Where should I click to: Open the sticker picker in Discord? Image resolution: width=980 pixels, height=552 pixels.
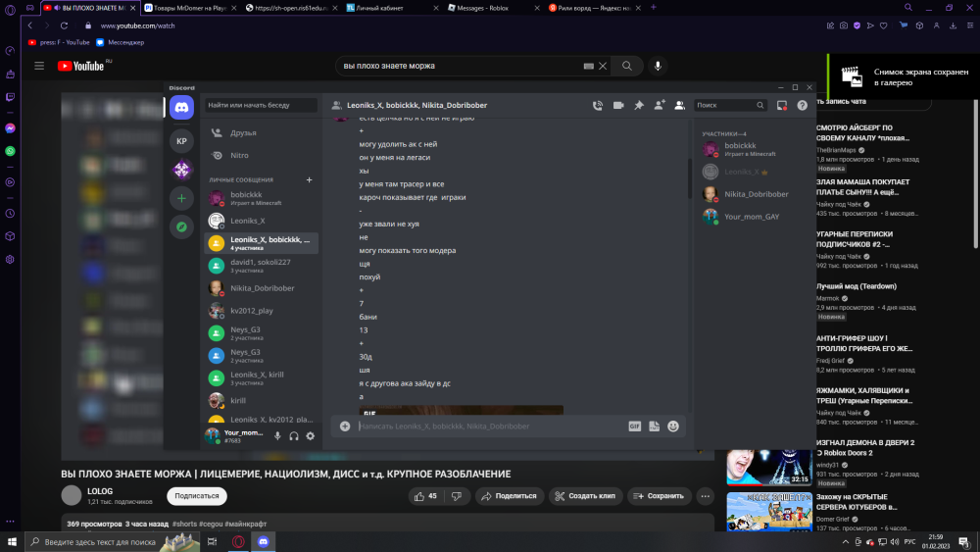(x=654, y=427)
